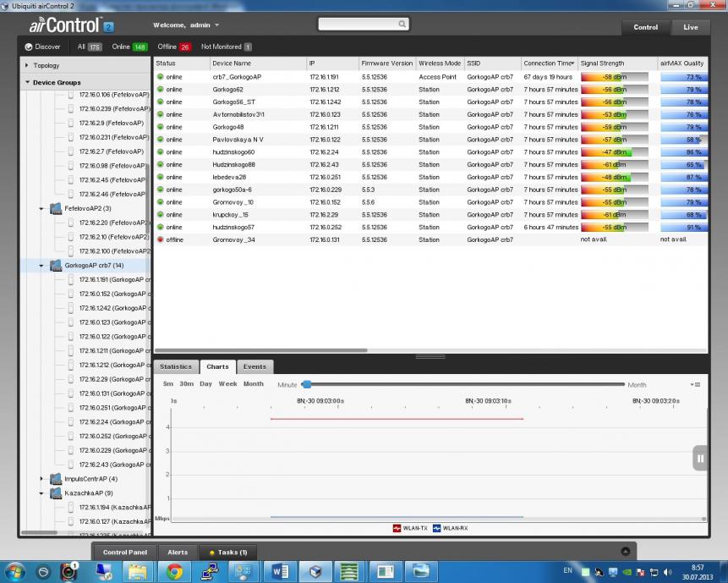The image size is (728, 583).
Task: Pause the live chart updates
Action: [x=700, y=459]
